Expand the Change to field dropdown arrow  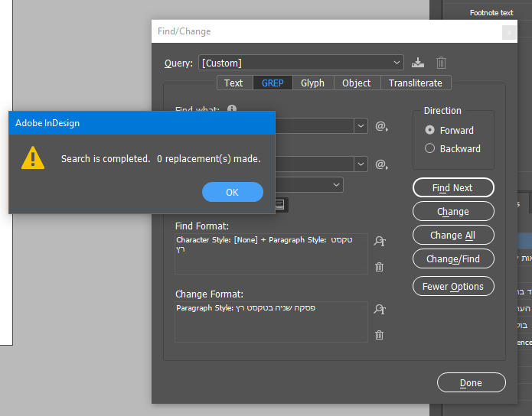pyautogui.click(x=361, y=164)
